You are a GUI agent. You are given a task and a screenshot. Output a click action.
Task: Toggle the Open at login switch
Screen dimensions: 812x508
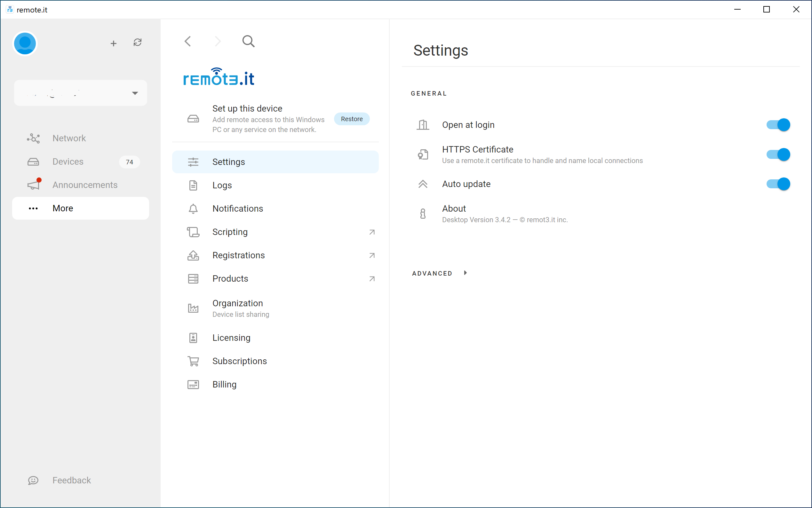pyautogui.click(x=778, y=125)
